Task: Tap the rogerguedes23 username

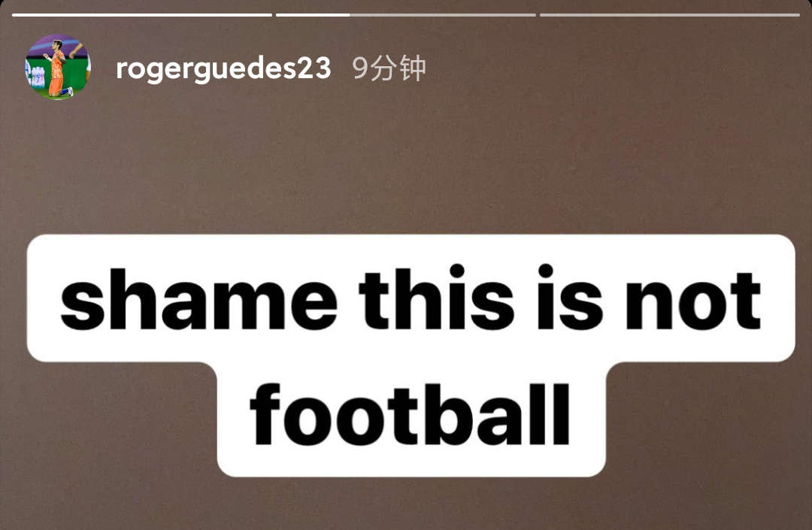Action: (223, 69)
